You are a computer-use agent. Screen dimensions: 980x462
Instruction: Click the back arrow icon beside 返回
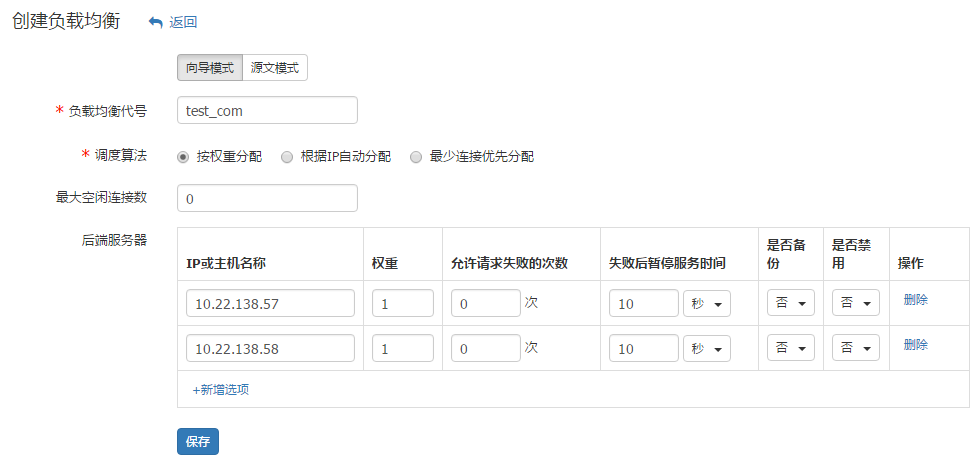click(155, 22)
